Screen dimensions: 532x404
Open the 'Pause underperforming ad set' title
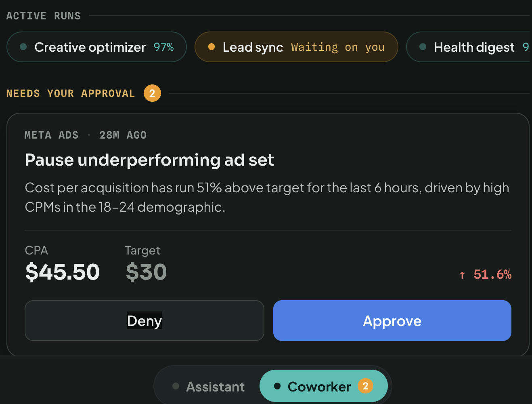pyautogui.click(x=149, y=160)
